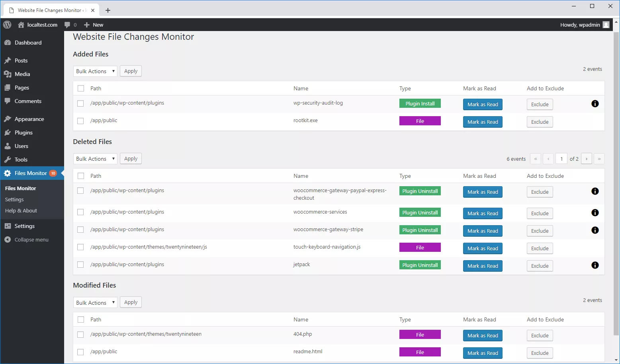Open the Media library menu
This screenshot has width=620, height=364.
coord(22,74)
